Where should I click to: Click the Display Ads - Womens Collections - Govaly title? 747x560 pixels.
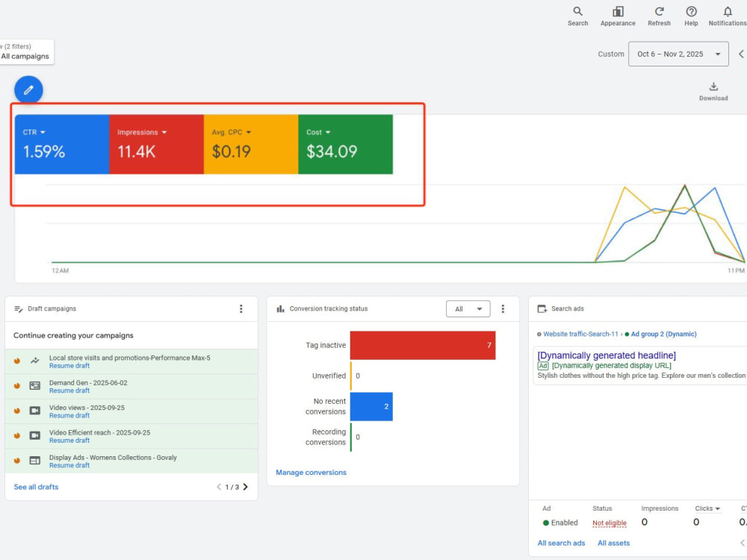113,458
